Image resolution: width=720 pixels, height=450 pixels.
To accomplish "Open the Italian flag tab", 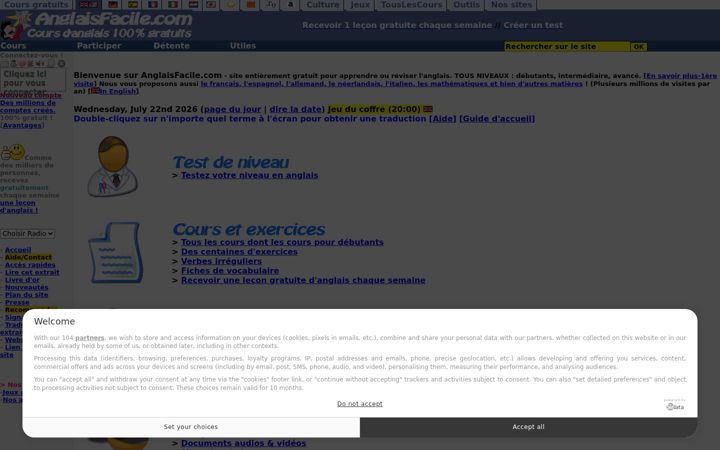I will click(x=173, y=5).
